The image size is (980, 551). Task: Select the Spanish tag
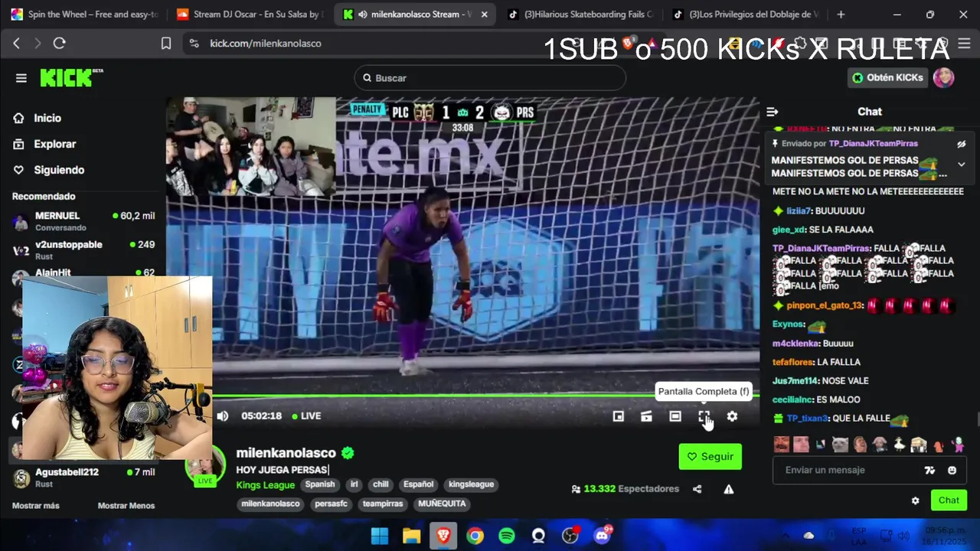[x=320, y=484]
